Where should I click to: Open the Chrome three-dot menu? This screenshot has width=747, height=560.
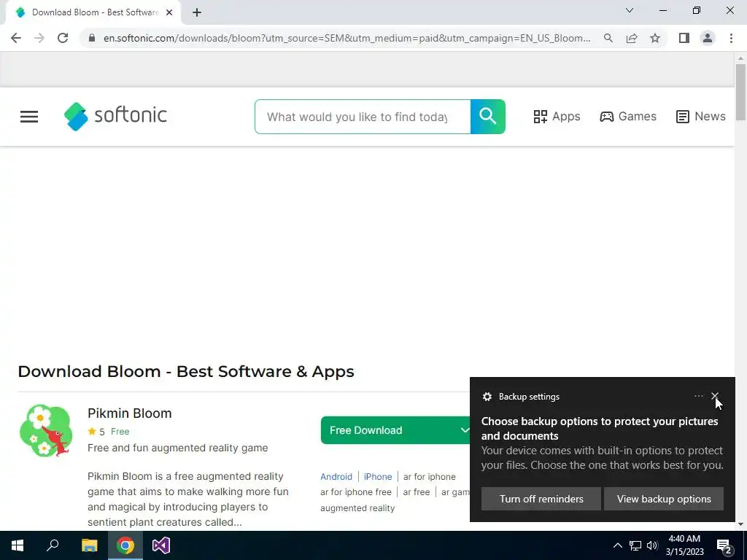[731, 38]
